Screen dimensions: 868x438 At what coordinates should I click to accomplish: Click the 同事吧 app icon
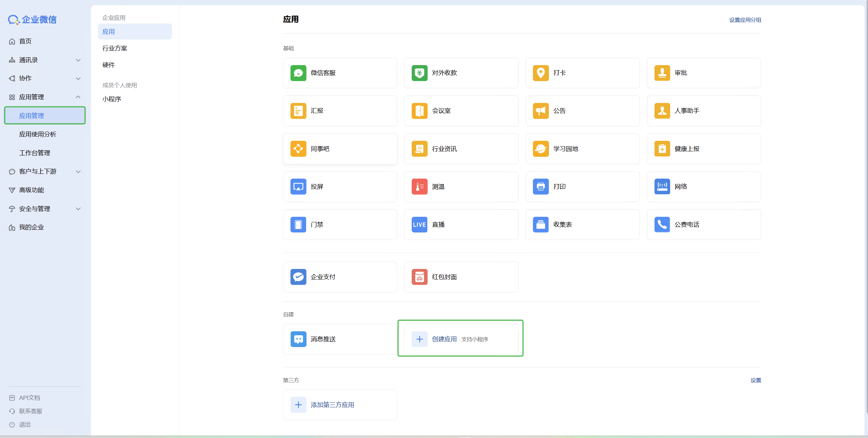tap(298, 149)
